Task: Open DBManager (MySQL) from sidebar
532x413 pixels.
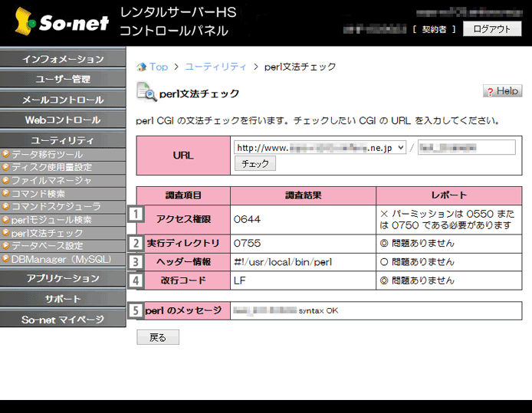Action: pyautogui.click(x=63, y=259)
